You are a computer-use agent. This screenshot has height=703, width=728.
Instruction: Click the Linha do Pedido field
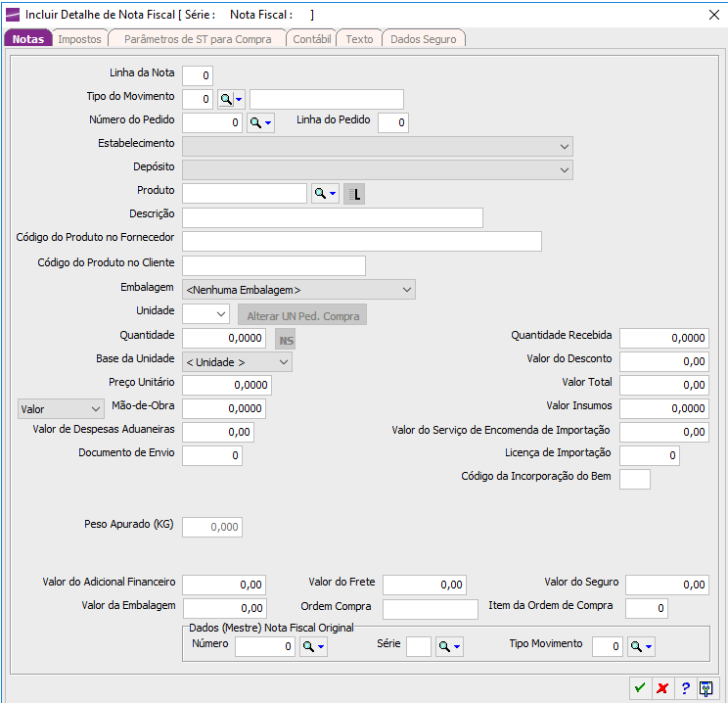(393, 122)
